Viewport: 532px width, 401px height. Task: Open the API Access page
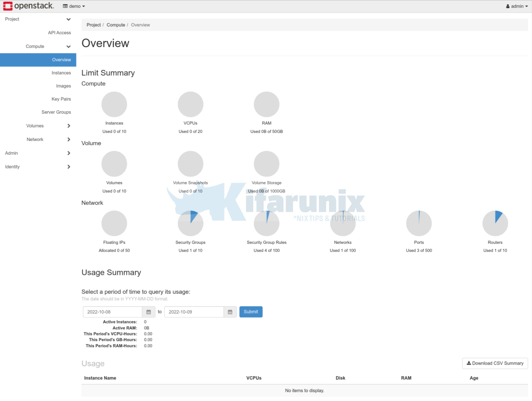coord(59,33)
